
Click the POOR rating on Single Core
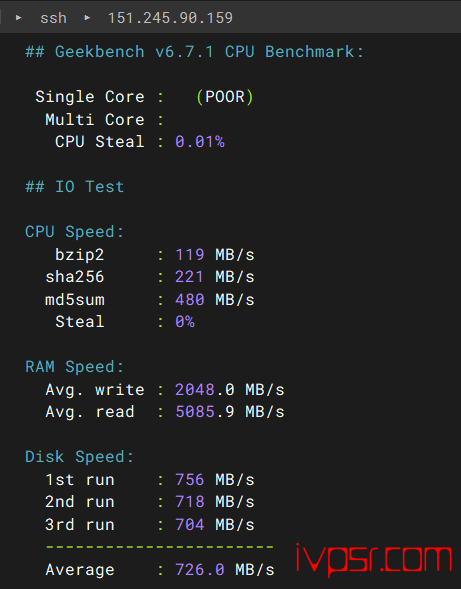225,97
